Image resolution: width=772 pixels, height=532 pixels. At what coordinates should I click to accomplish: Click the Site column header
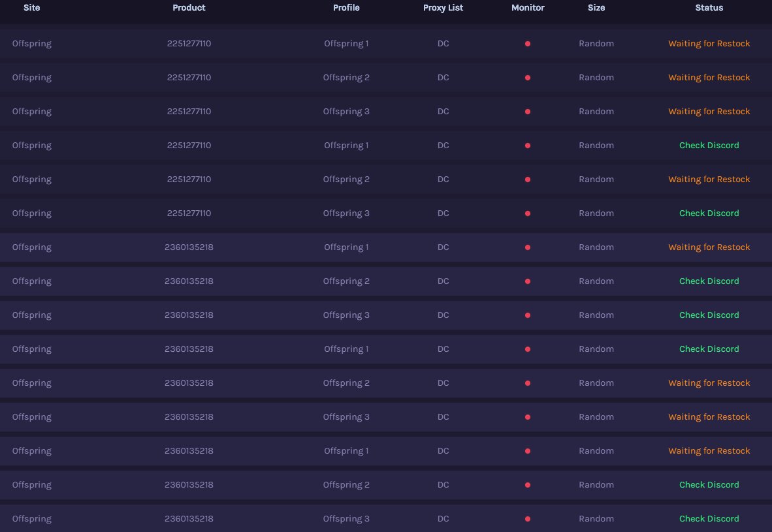[31, 8]
